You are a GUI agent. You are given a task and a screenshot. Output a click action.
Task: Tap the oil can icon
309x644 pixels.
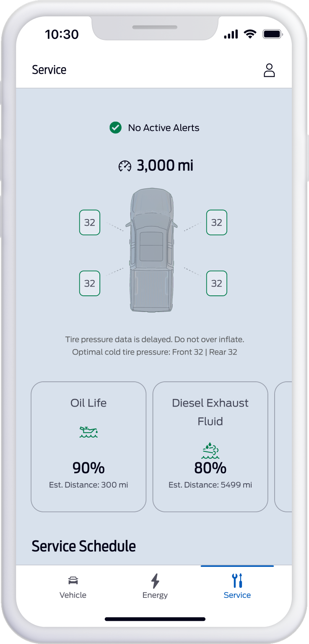pyautogui.click(x=88, y=432)
